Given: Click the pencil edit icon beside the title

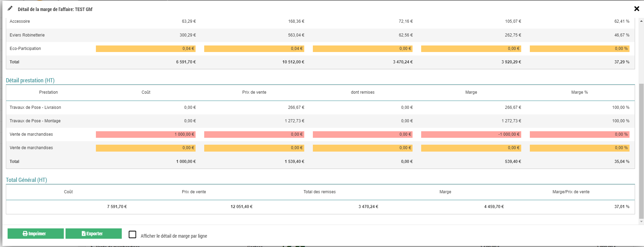Looking at the screenshot, I should [10, 9].
